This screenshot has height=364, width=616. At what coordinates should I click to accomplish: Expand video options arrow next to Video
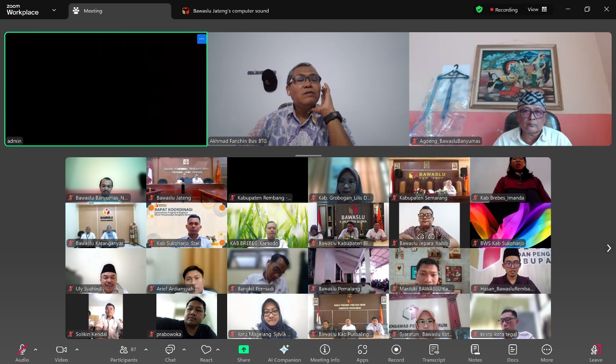(77, 350)
